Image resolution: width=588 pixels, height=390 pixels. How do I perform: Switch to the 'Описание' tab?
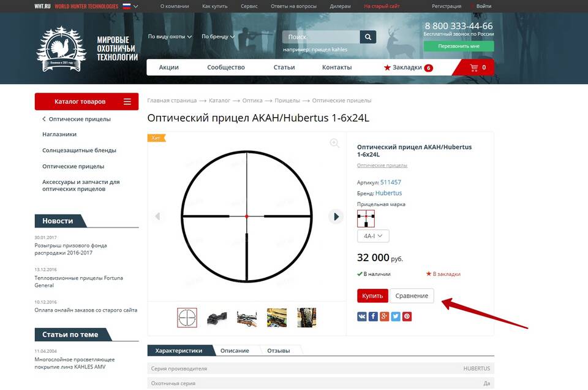tap(235, 351)
